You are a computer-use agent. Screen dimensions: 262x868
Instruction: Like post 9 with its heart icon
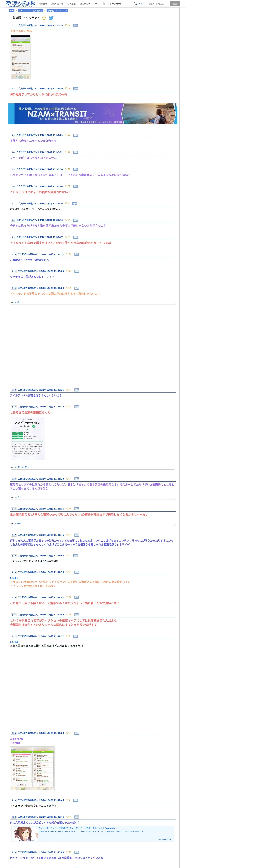click(x=66, y=237)
